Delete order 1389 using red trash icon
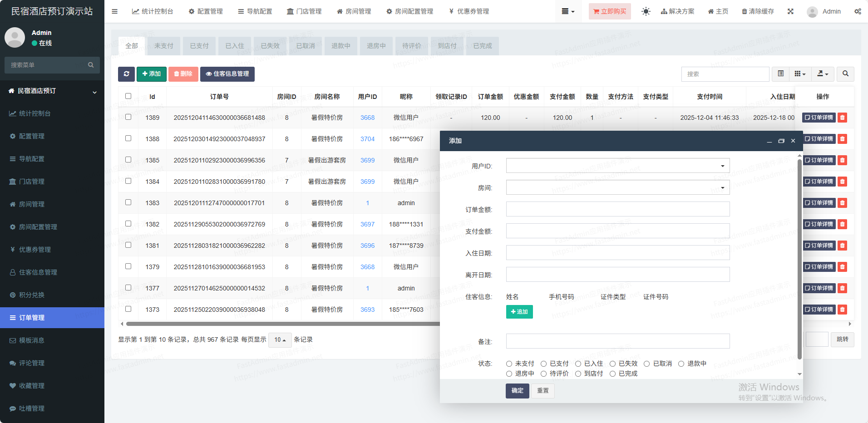The height and width of the screenshot is (423, 868). pyautogui.click(x=842, y=118)
